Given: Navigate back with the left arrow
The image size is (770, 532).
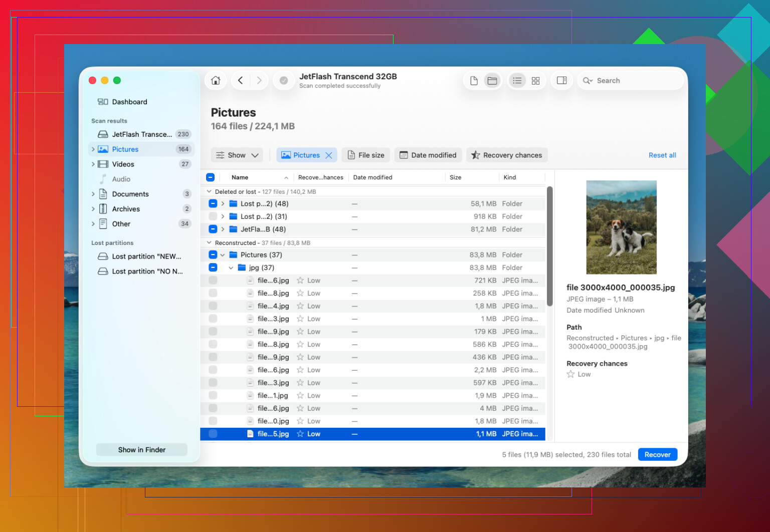Looking at the screenshot, I should click(x=241, y=81).
